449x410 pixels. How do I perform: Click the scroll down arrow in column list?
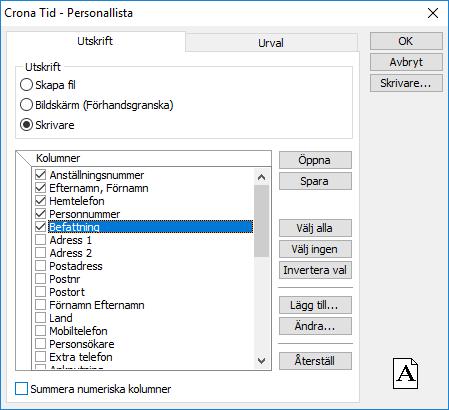[262, 360]
